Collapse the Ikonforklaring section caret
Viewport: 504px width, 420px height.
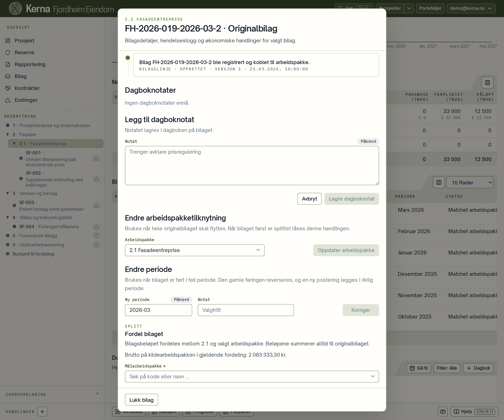[97, 394]
